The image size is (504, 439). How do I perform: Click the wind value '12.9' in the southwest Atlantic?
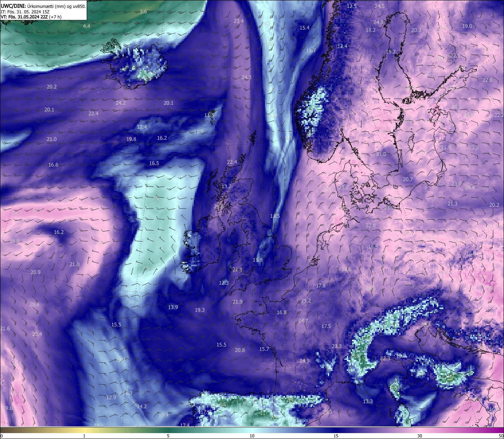111,398
